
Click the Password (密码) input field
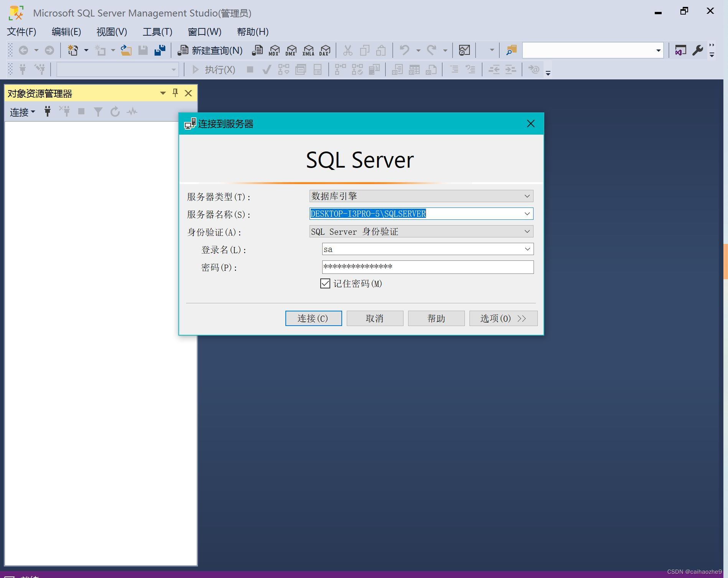tap(428, 267)
